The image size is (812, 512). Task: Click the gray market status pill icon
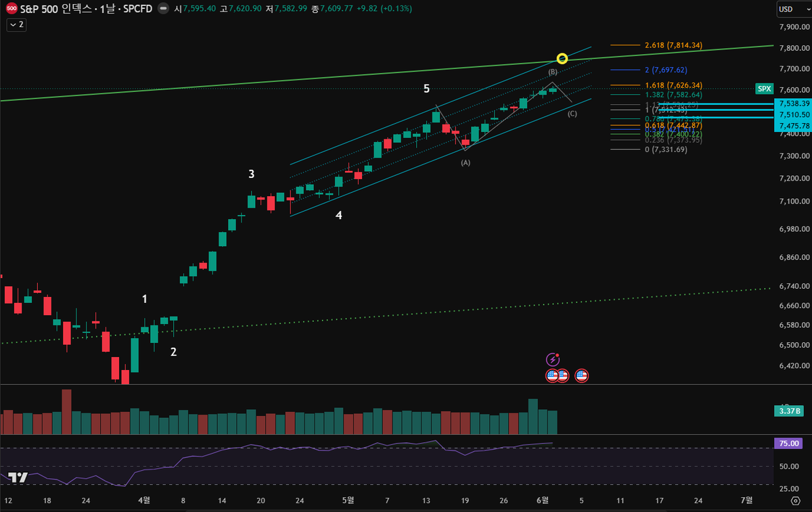[162, 9]
